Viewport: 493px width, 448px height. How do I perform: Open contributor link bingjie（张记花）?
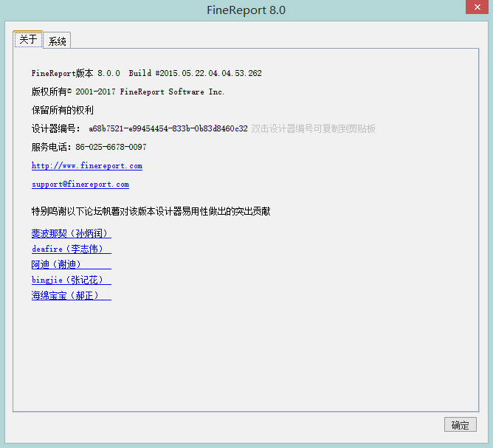72,280
